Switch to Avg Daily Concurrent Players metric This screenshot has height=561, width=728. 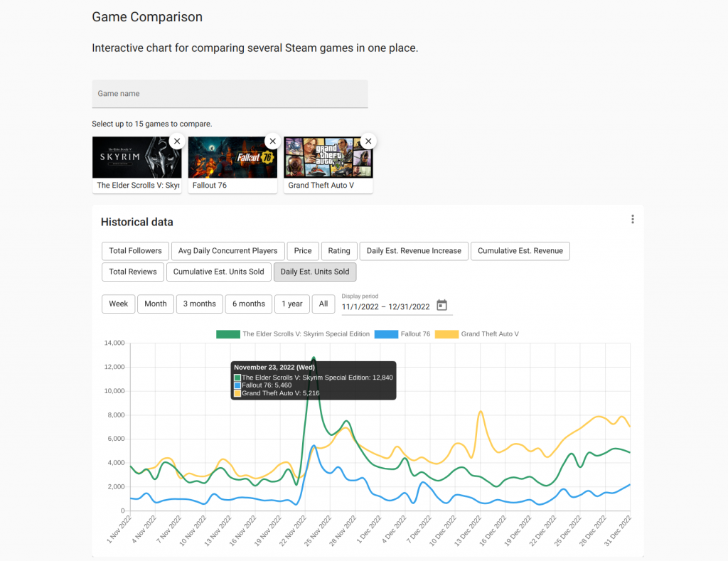227,251
